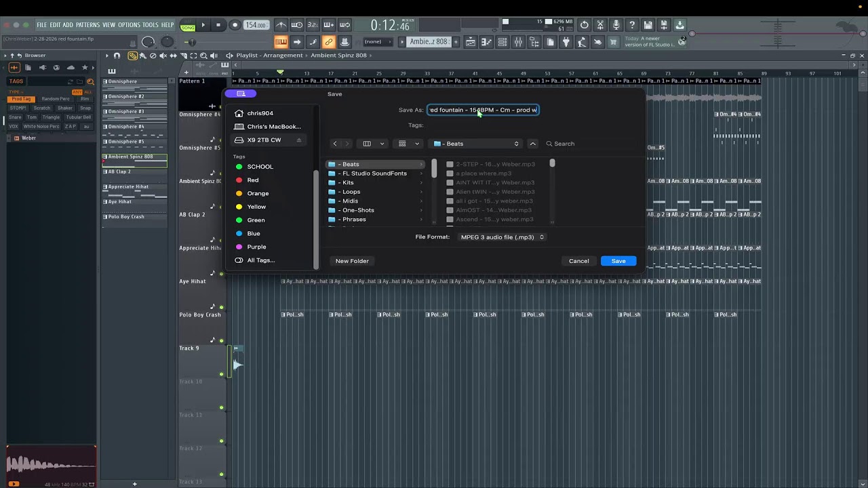Click the 154.000 tempo display
This screenshot has height=488, width=868.
pyautogui.click(x=256, y=25)
